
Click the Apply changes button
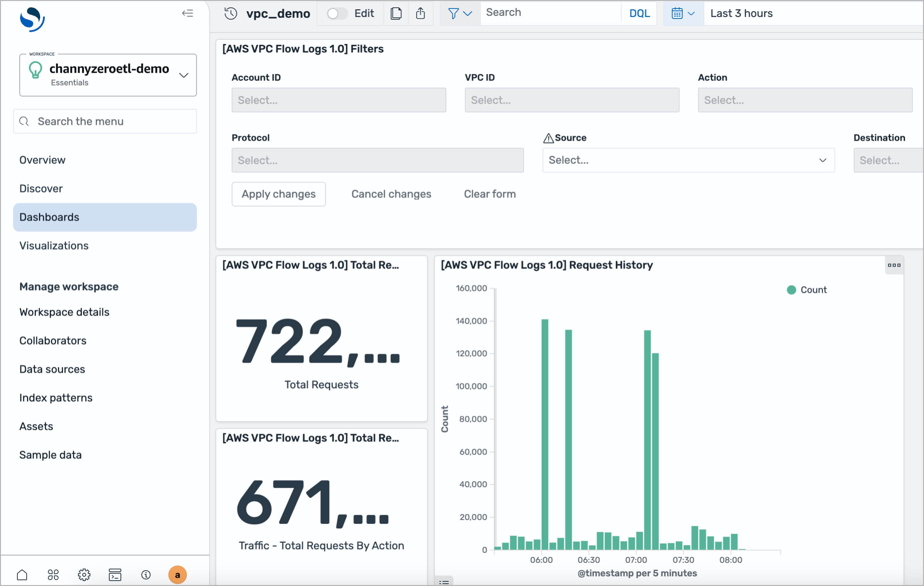click(279, 194)
